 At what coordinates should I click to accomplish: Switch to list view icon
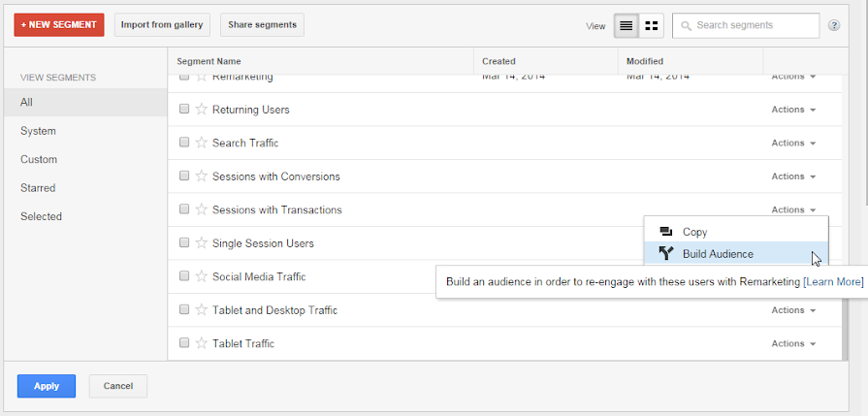[626, 26]
